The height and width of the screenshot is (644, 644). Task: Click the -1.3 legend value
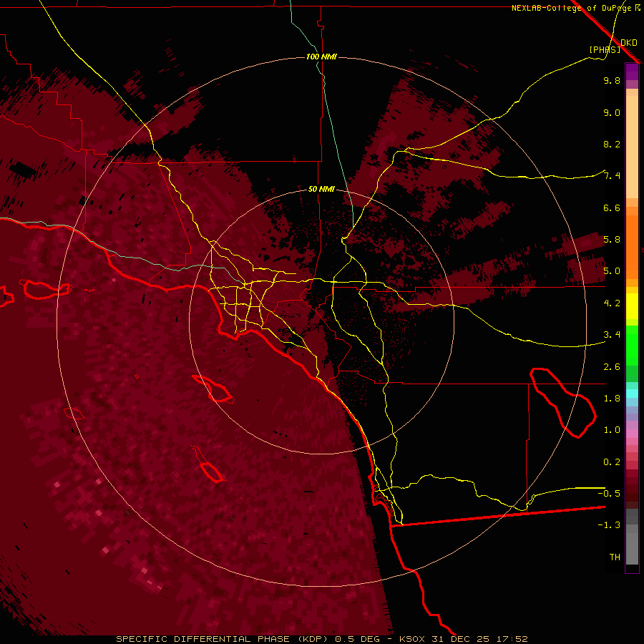click(609, 525)
